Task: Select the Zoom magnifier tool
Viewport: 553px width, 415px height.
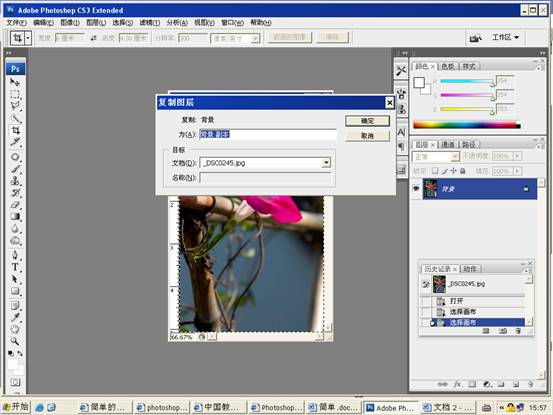Action: click(x=15, y=341)
